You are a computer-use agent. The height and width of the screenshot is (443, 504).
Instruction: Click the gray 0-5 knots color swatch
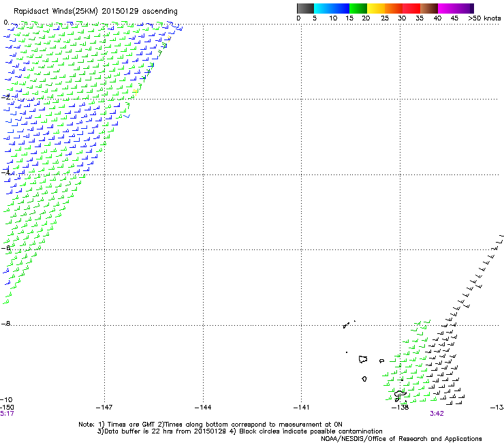[x=305, y=8]
